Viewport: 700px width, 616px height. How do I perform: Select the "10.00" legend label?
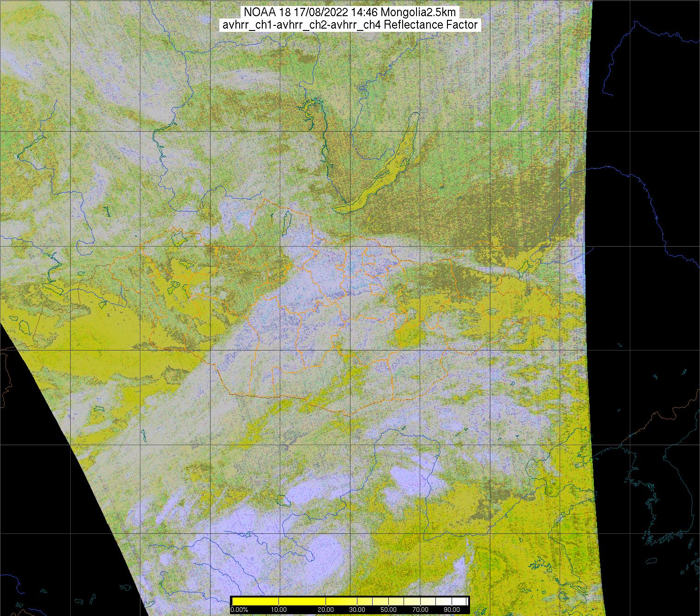(x=279, y=610)
